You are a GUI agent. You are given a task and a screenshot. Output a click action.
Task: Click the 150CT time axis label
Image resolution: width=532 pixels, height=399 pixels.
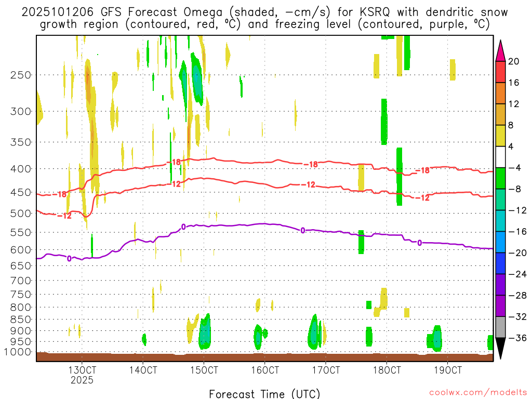click(x=204, y=370)
